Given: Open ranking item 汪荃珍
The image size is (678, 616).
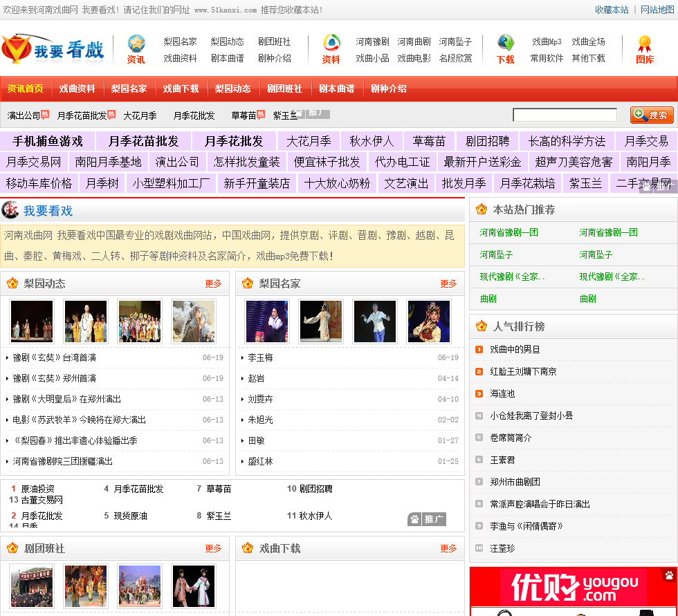Looking at the screenshot, I should [502, 548].
